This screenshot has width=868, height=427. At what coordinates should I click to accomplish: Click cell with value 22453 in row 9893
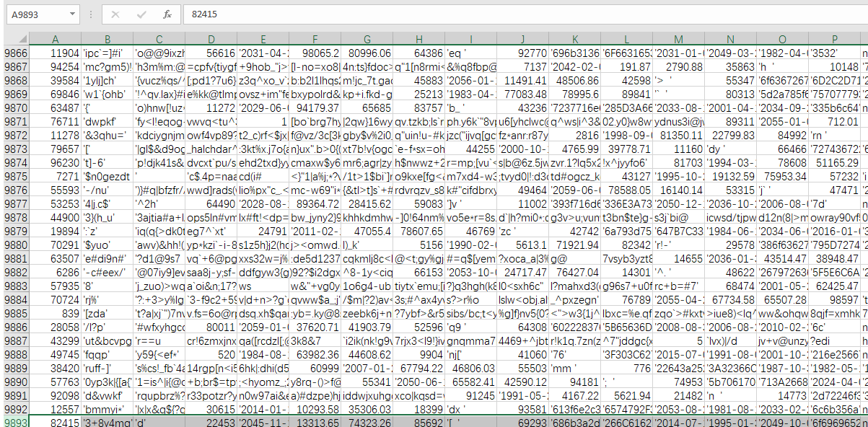(211, 421)
